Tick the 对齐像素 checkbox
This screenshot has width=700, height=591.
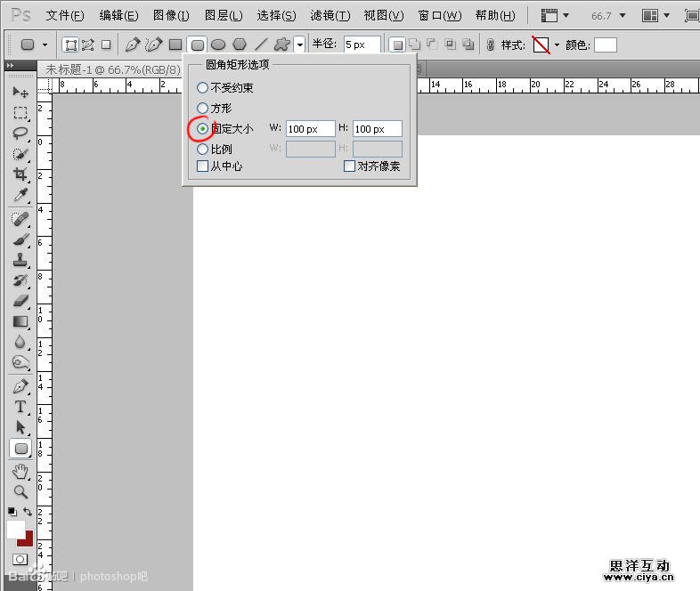point(350,166)
